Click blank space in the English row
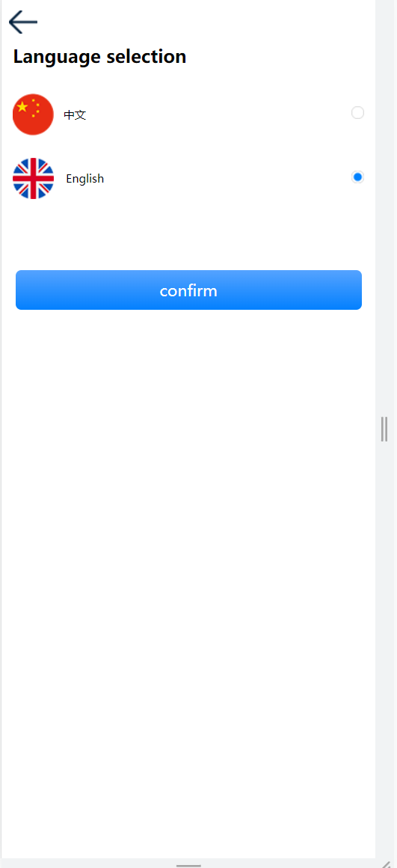Image resolution: width=397 pixels, height=868 pixels. 227,178
